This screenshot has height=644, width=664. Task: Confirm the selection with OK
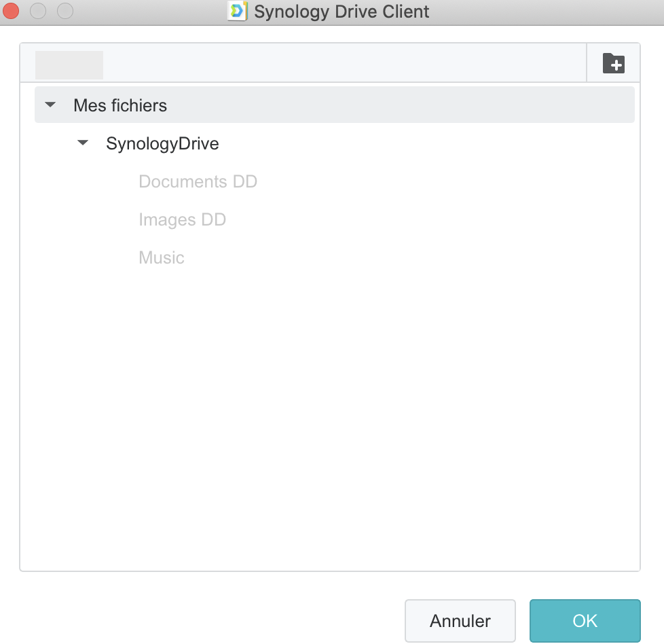(x=585, y=621)
